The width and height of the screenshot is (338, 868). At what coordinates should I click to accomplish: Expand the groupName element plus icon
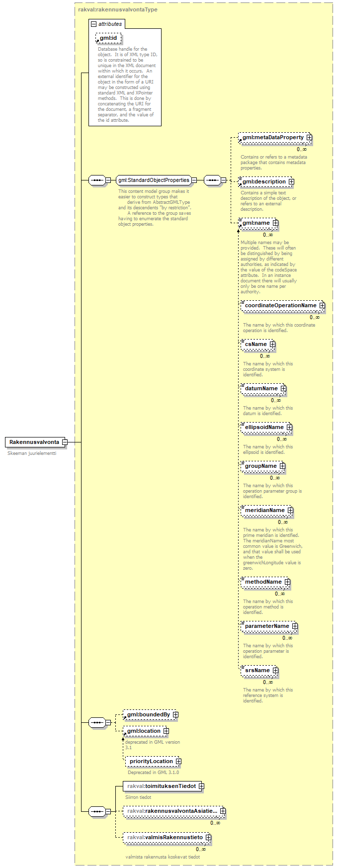(282, 466)
